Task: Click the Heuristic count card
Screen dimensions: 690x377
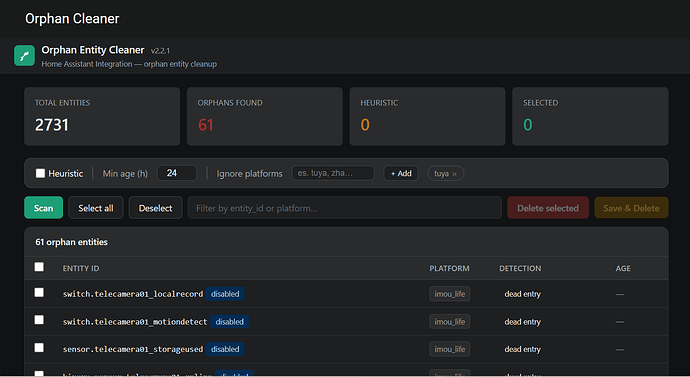Action: click(427, 116)
